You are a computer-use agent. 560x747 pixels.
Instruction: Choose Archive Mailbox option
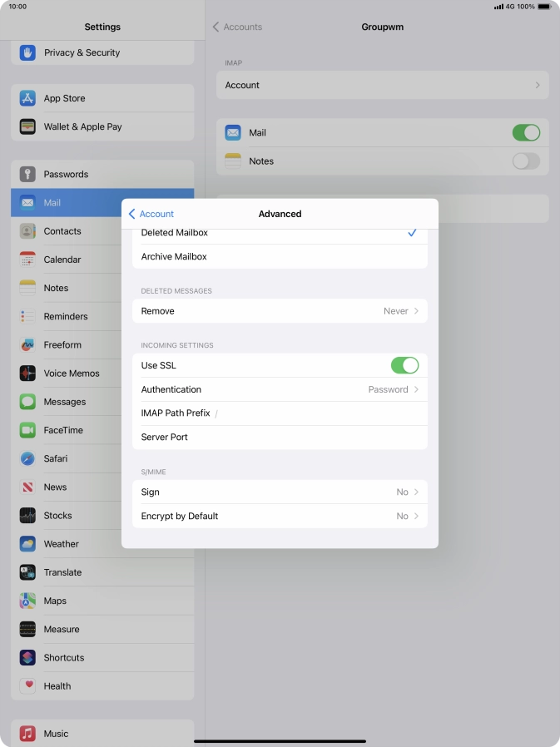click(280, 256)
